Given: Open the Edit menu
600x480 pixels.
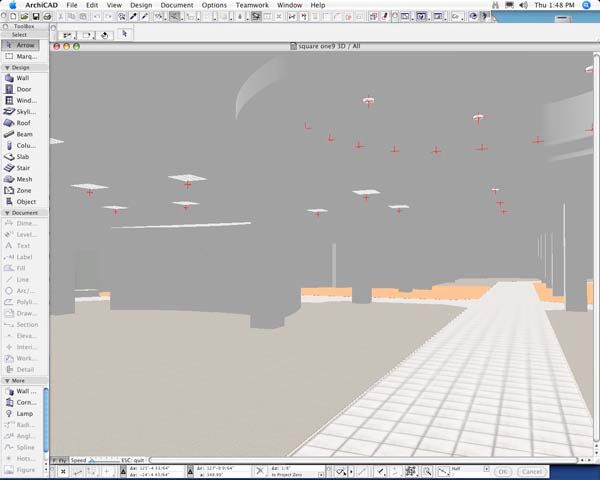Looking at the screenshot, I should [x=92, y=5].
